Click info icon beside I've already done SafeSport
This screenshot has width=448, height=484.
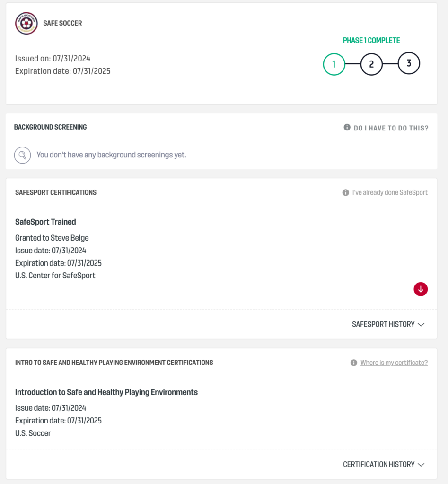(x=345, y=193)
